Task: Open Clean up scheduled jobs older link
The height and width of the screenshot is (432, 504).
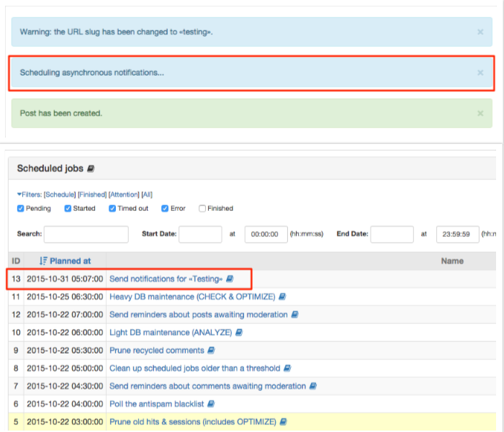Action: pos(195,368)
